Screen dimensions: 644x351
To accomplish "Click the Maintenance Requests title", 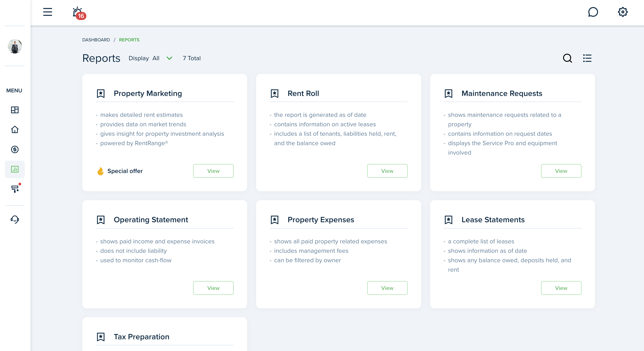I will (502, 93).
